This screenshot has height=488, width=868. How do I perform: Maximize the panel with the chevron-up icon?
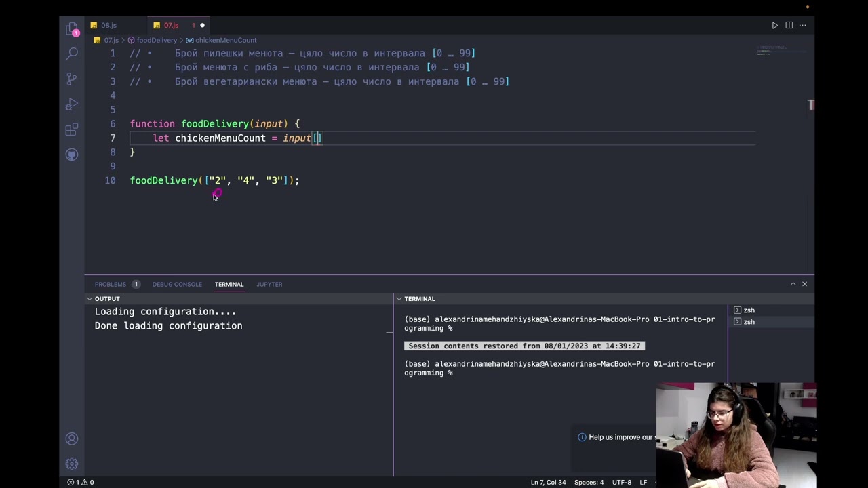point(793,284)
